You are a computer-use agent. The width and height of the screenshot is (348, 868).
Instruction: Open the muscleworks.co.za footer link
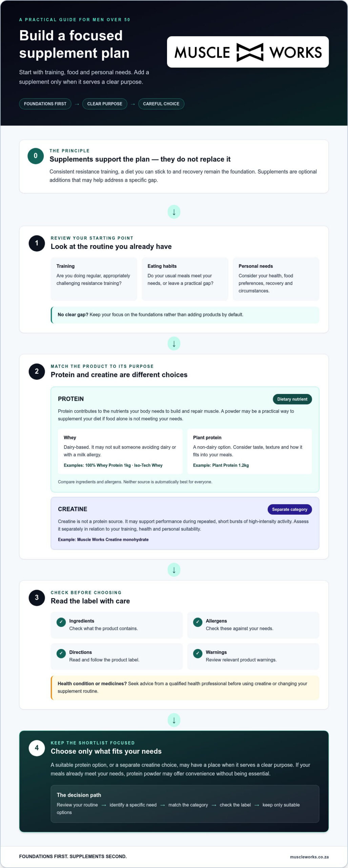(309, 857)
